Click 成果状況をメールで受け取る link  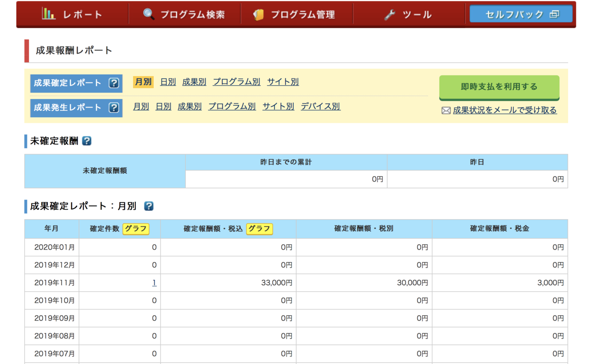point(505,110)
